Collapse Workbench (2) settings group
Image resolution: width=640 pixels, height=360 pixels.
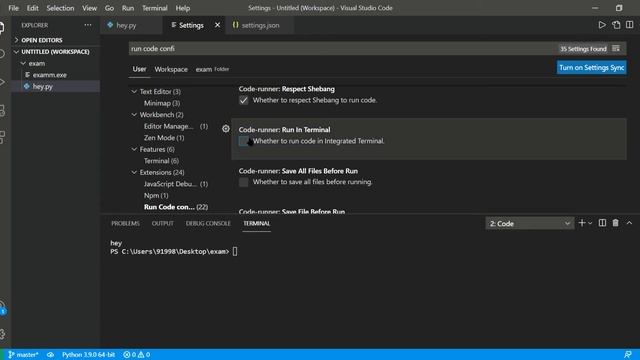point(134,115)
